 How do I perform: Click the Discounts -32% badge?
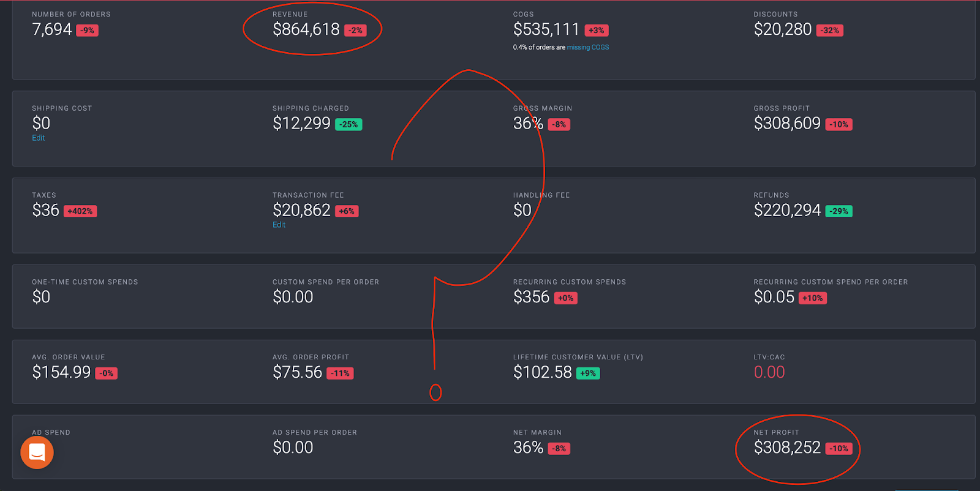point(830,30)
